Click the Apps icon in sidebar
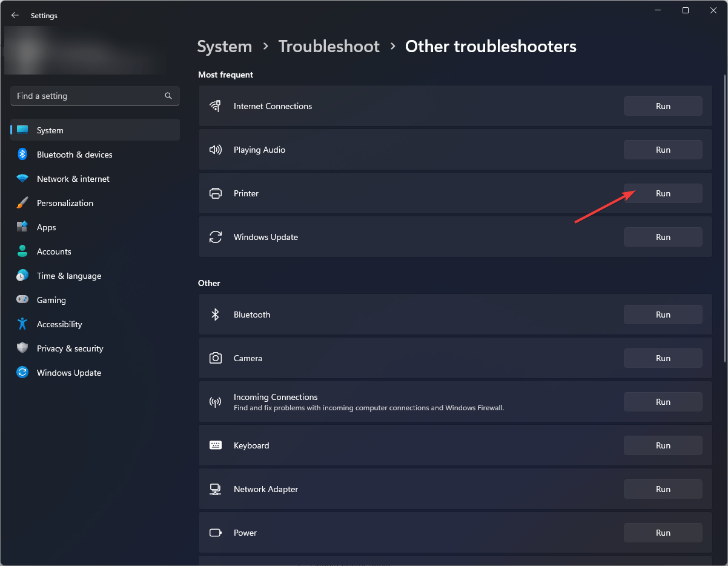Image resolution: width=728 pixels, height=566 pixels. click(x=22, y=227)
